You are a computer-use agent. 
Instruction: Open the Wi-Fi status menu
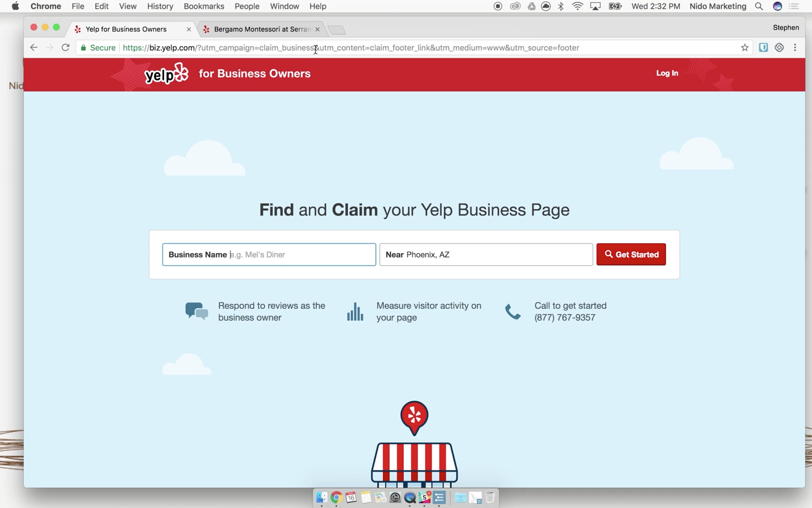[577, 6]
